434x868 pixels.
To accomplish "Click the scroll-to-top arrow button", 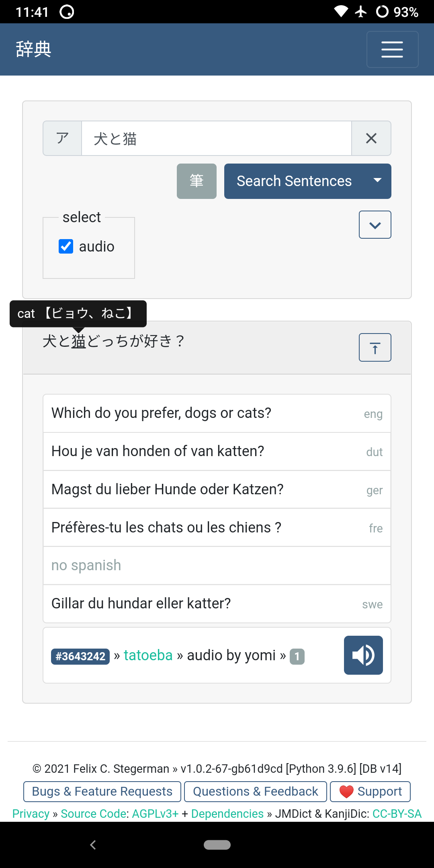I will coord(375,348).
